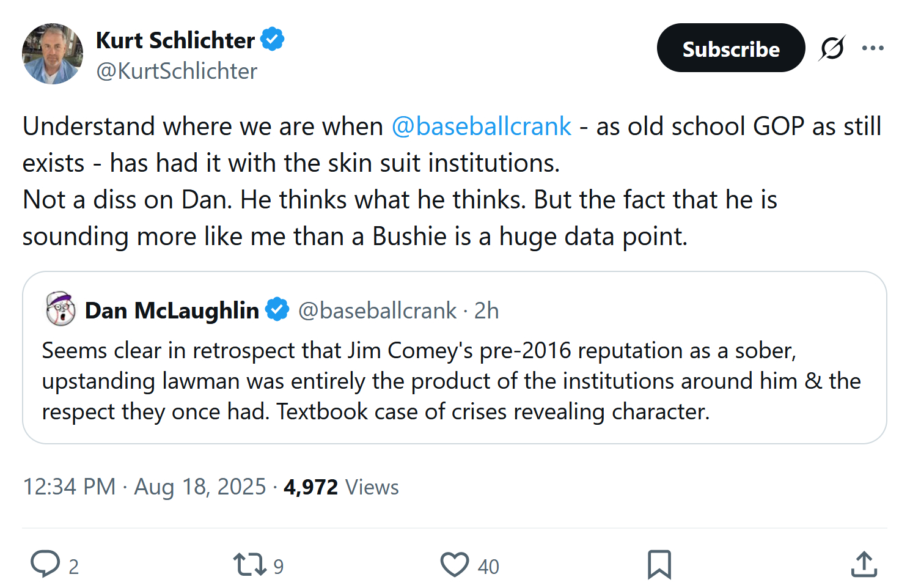Open Dan McLaughlin's baseball avatar
Screen dimensions: 910x588
click(x=61, y=309)
